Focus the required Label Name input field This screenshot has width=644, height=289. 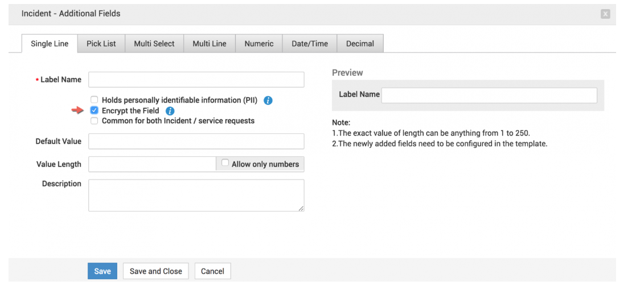[196, 80]
